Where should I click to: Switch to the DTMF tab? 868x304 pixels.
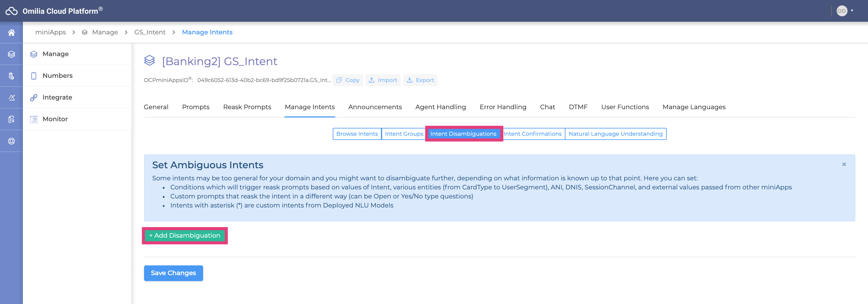(578, 107)
